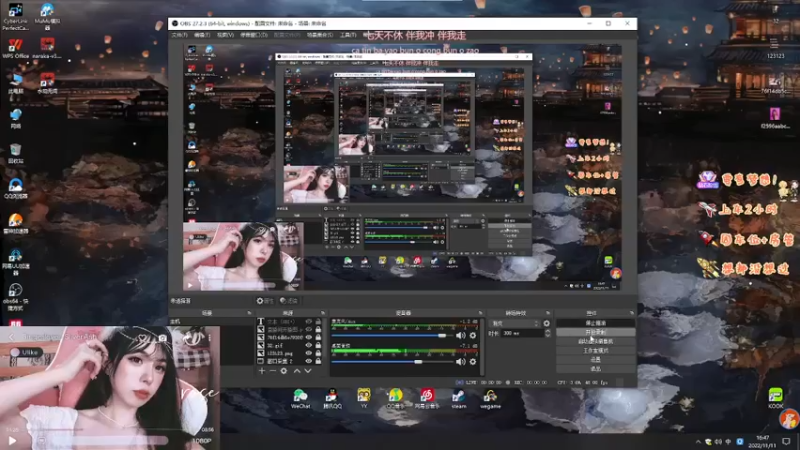
Task: Play the video in bottom-left overlay
Action: [12, 440]
